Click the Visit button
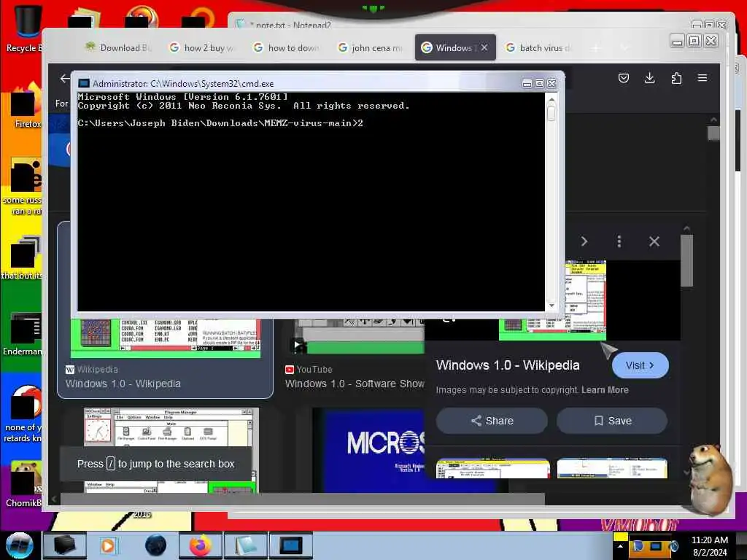 pyautogui.click(x=640, y=365)
